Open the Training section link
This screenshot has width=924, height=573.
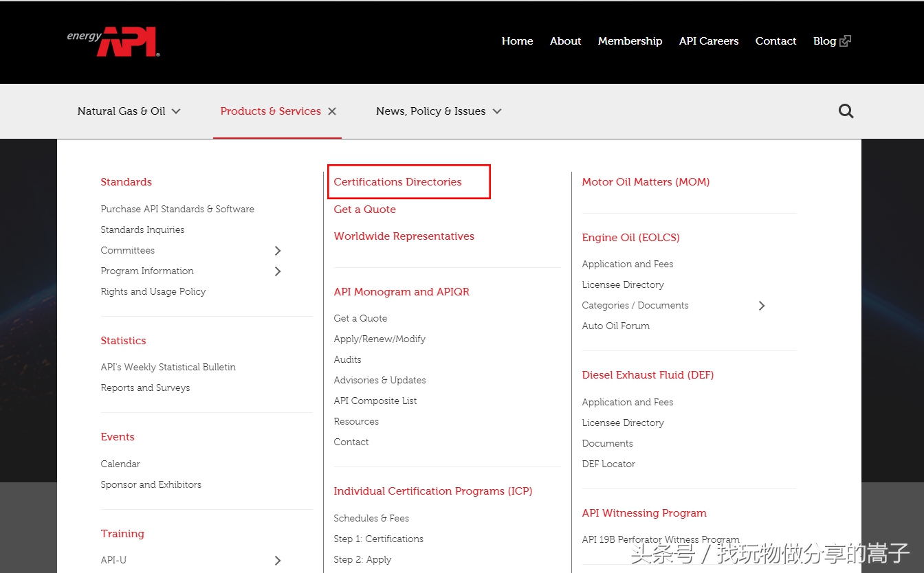[x=122, y=534]
